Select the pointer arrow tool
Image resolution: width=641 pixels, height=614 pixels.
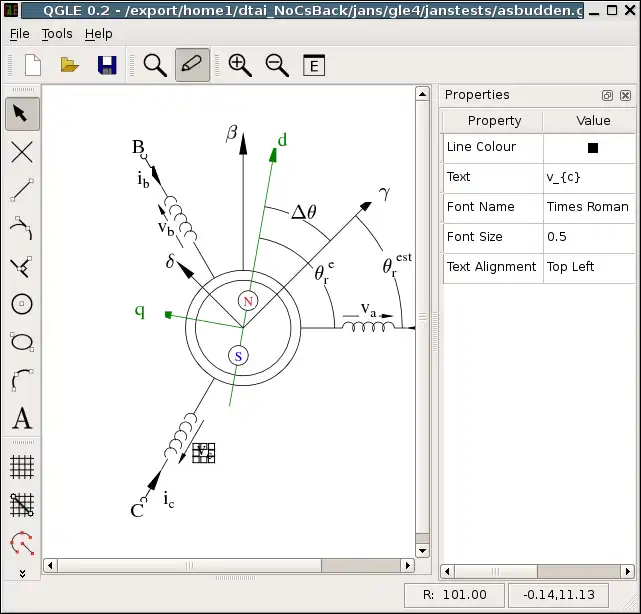[22, 114]
